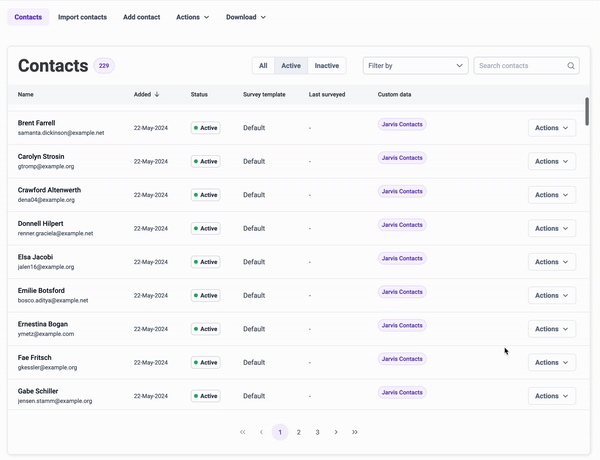Go to first page double-chevron

click(243, 432)
